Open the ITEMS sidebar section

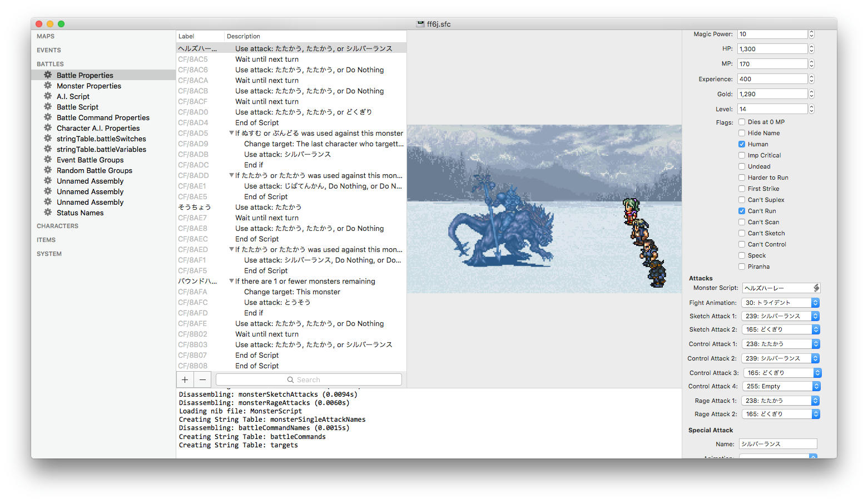point(46,240)
